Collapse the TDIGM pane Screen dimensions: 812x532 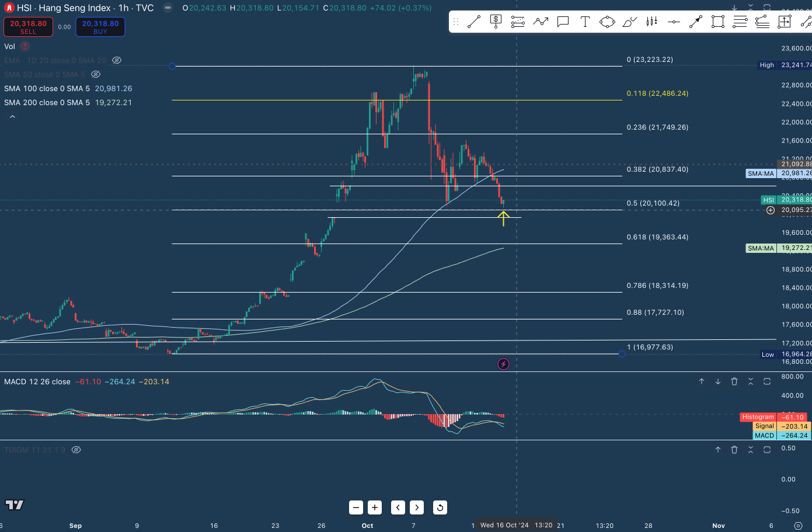pyautogui.click(x=751, y=450)
